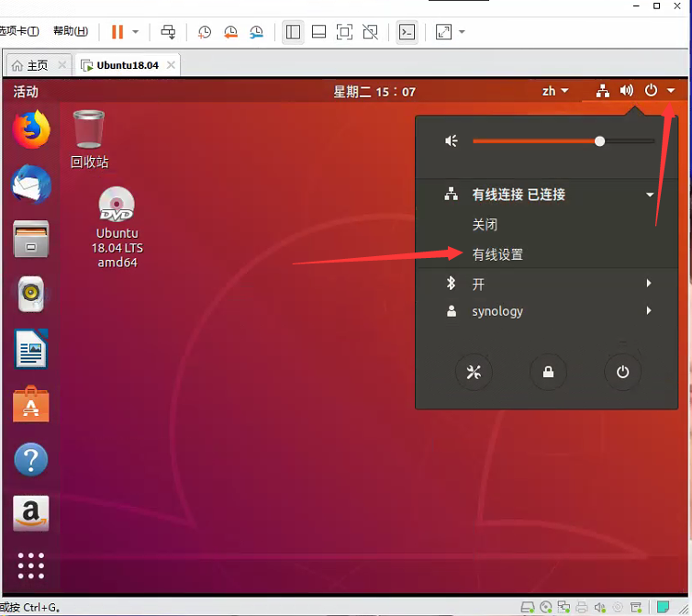Click the network adapter icon in VMware status bar
Image resolution: width=692 pixels, height=616 pixels.
pyautogui.click(x=564, y=608)
